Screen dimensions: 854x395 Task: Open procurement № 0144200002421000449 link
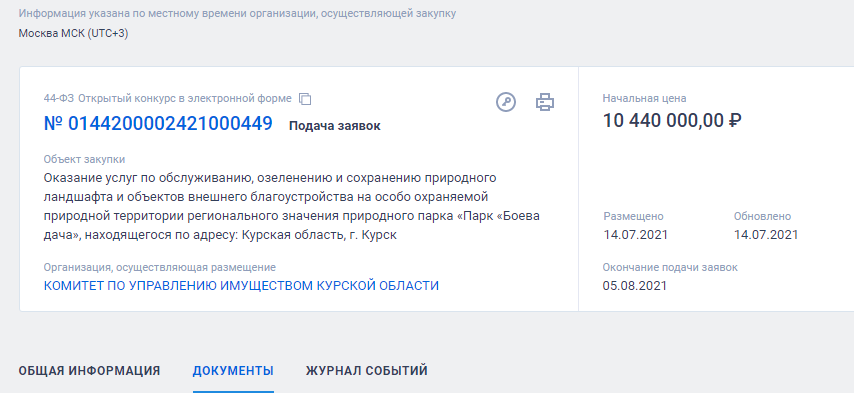pos(158,124)
